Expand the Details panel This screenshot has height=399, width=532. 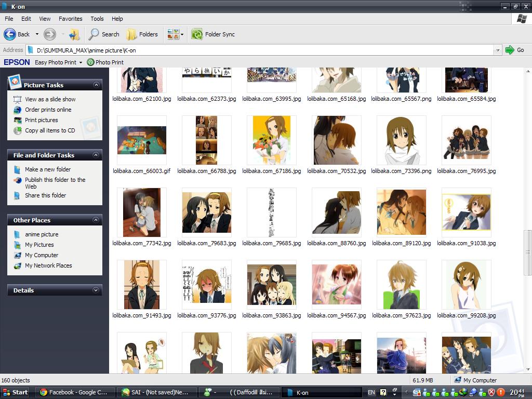[x=96, y=290]
